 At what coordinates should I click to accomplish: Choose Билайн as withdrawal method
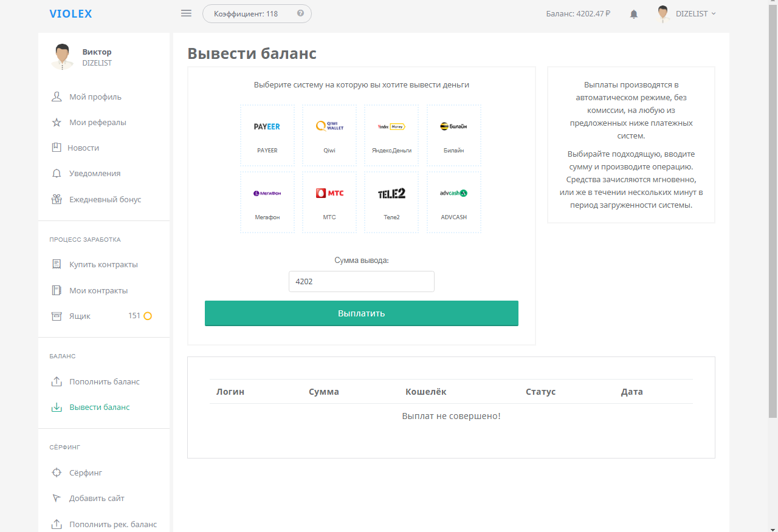(454, 135)
